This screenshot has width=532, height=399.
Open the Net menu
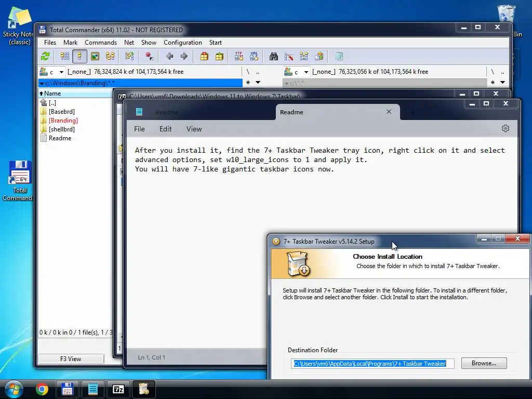[129, 43]
